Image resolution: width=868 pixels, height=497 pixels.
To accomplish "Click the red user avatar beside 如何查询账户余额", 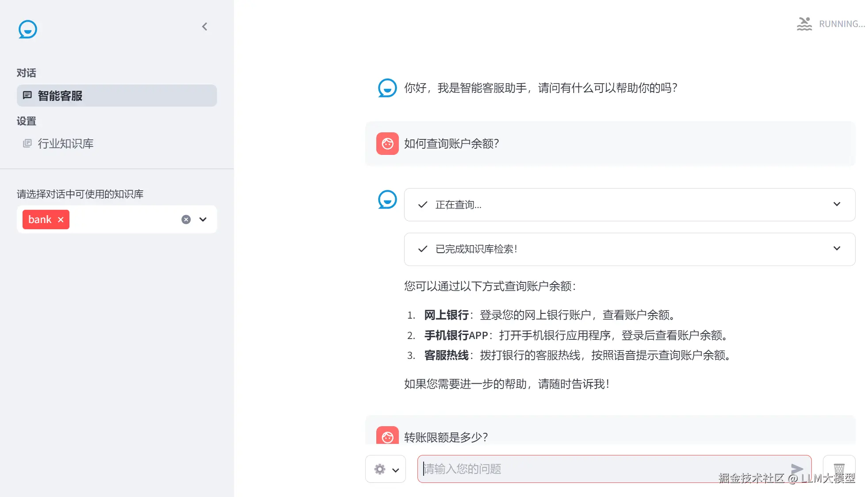I will click(387, 143).
